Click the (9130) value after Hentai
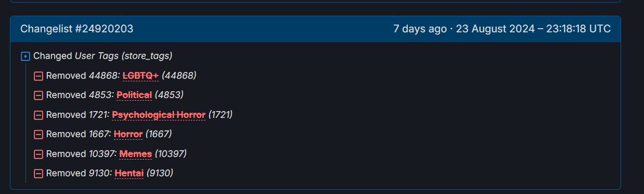The image size is (644, 194). pos(160,173)
